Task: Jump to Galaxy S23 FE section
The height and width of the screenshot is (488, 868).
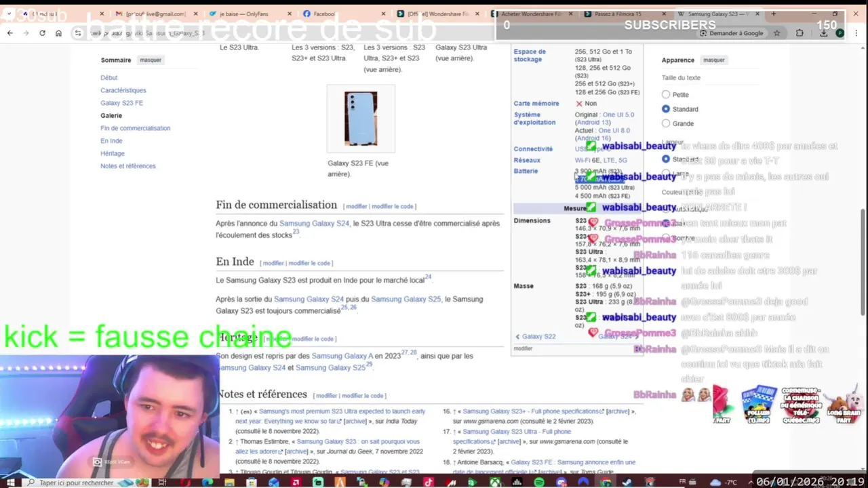Action: click(122, 103)
